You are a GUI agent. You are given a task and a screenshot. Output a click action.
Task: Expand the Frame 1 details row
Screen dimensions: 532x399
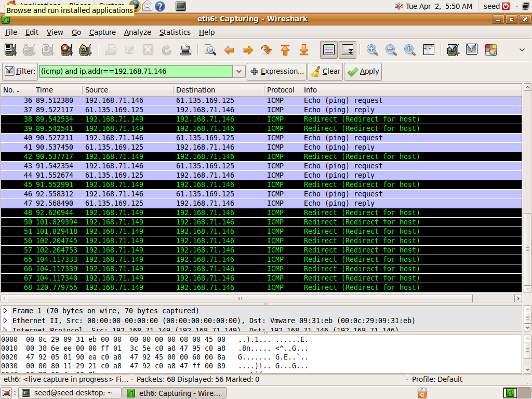5,311
